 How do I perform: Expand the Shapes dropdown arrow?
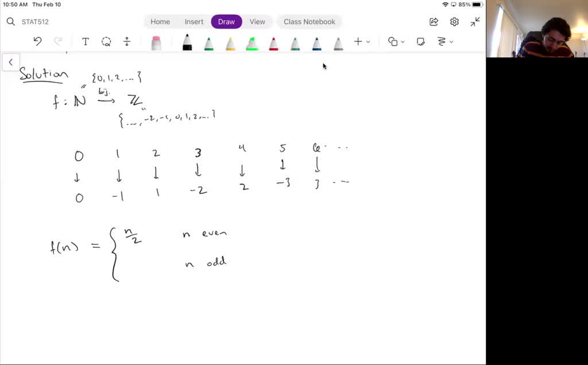(x=403, y=42)
